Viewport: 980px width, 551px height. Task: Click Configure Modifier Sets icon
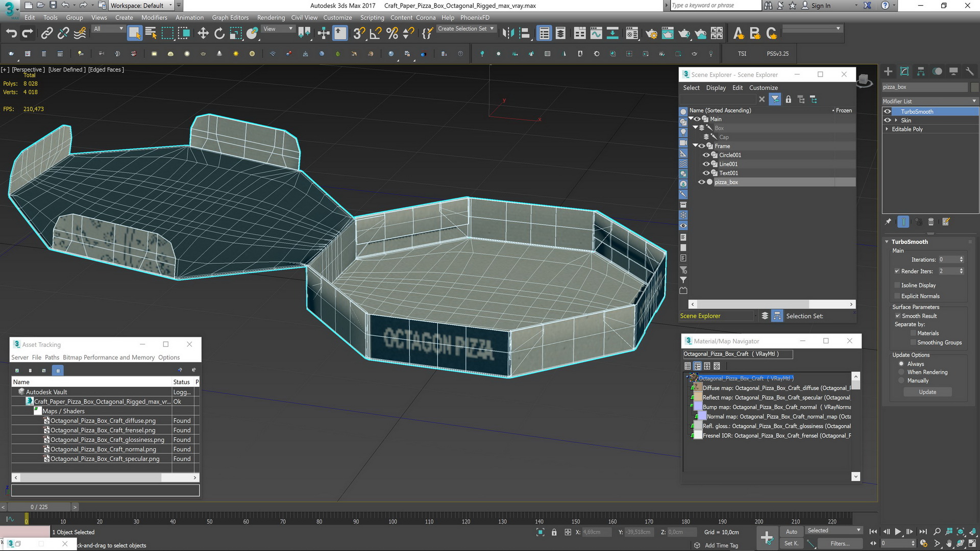[946, 222]
